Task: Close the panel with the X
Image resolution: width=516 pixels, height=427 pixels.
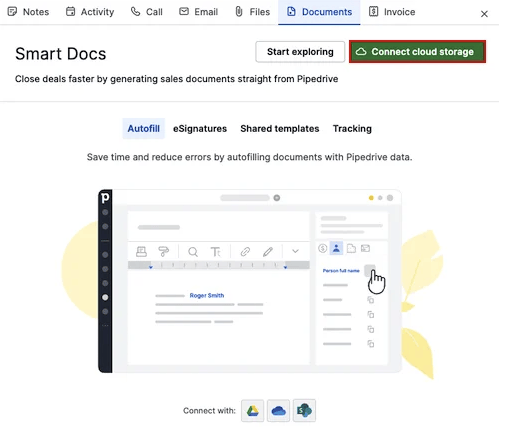Action: pyautogui.click(x=484, y=14)
